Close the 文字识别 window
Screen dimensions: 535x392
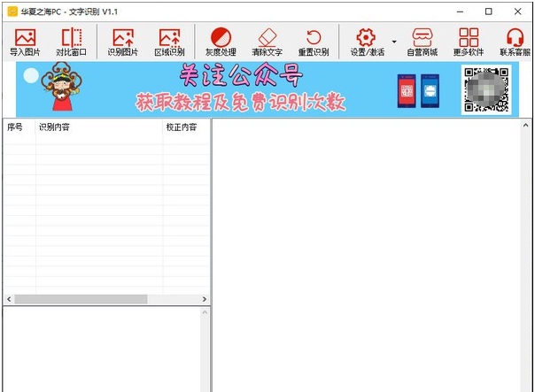[517, 12]
